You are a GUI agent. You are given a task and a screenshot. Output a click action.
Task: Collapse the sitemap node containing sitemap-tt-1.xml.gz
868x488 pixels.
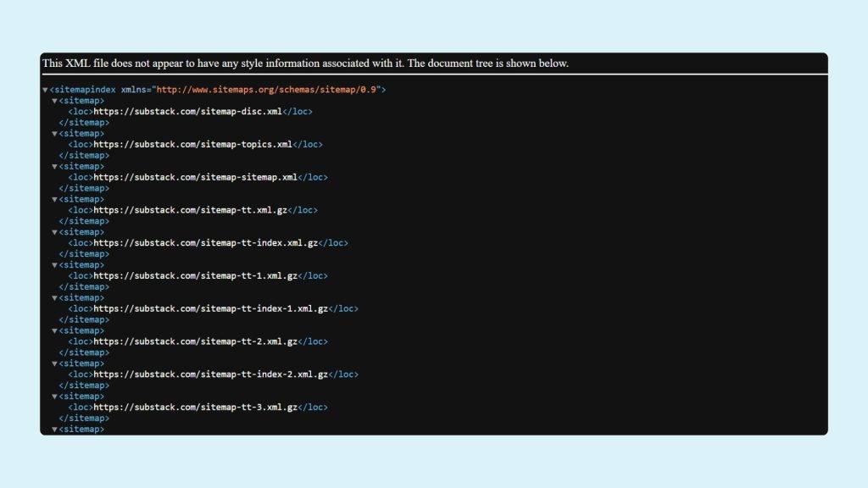(55, 265)
